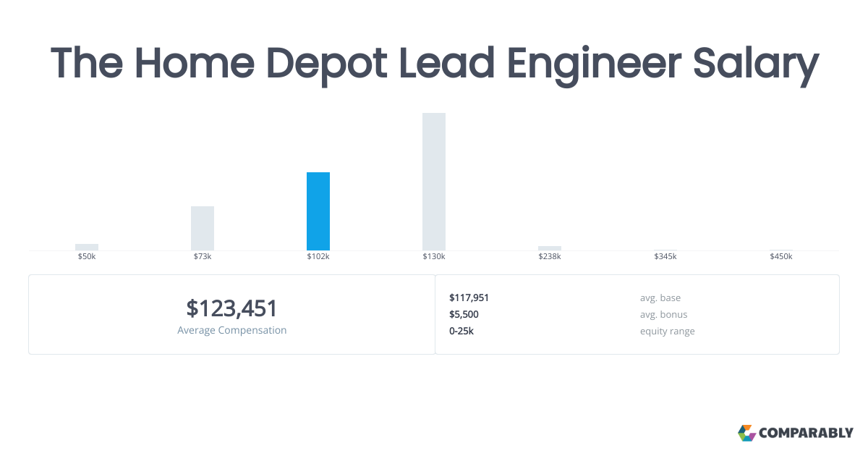The height and width of the screenshot is (456, 868).
Task: Click The Home Depot Lead Engineer Salary title
Action: [434, 63]
